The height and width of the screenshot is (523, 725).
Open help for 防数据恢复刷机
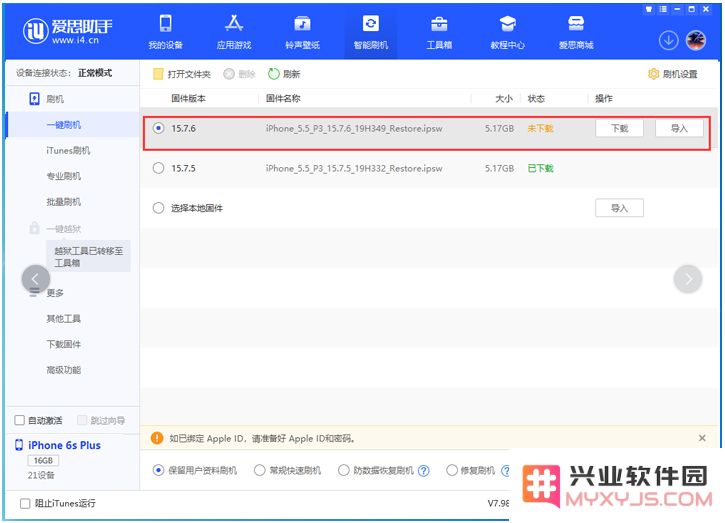click(424, 471)
